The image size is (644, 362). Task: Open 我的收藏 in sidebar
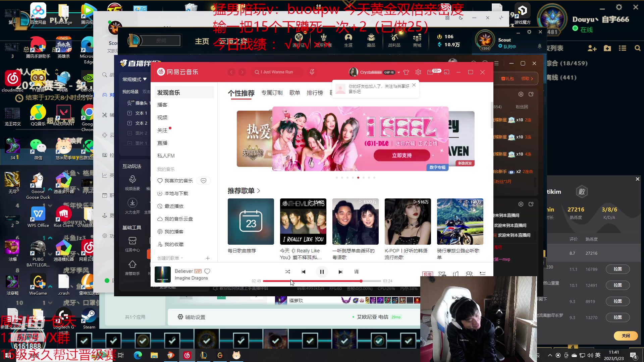tap(170, 244)
